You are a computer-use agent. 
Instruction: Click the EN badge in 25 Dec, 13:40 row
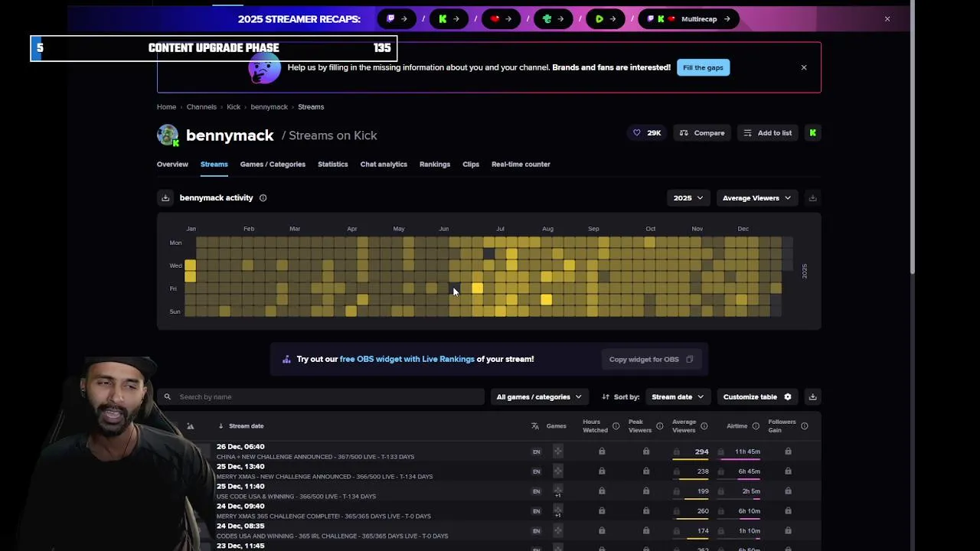point(536,471)
